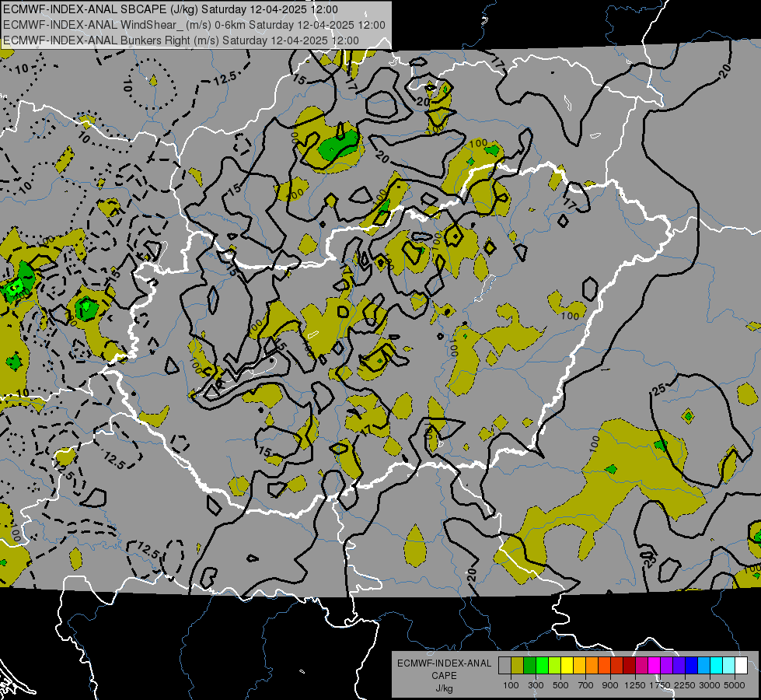The image size is (761, 700).
Task: Click the CAPE label in legend
Action: [x=444, y=676]
